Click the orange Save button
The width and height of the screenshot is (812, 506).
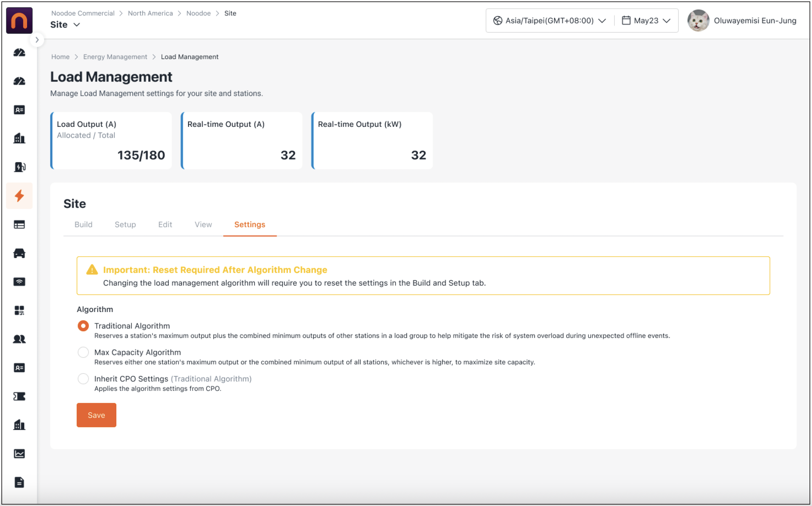coord(96,415)
